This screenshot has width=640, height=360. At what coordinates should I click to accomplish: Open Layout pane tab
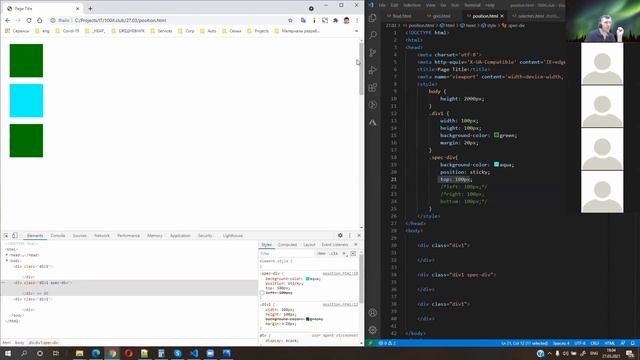point(309,244)
